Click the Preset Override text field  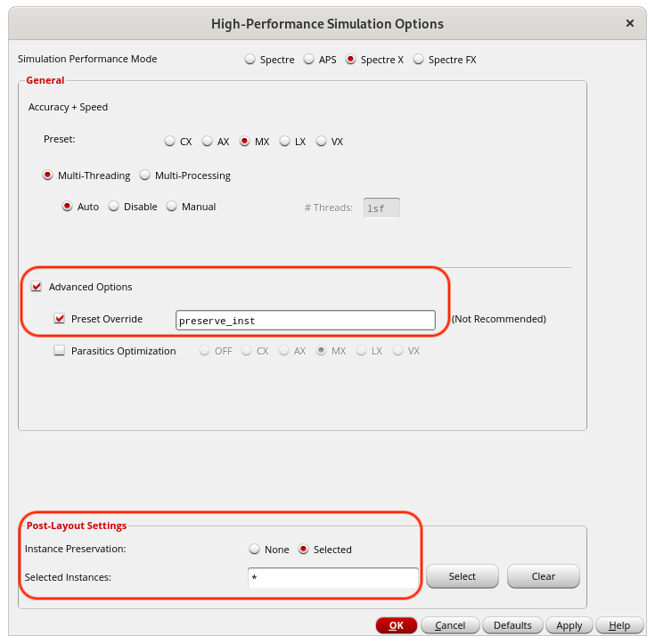coord(306,320)
